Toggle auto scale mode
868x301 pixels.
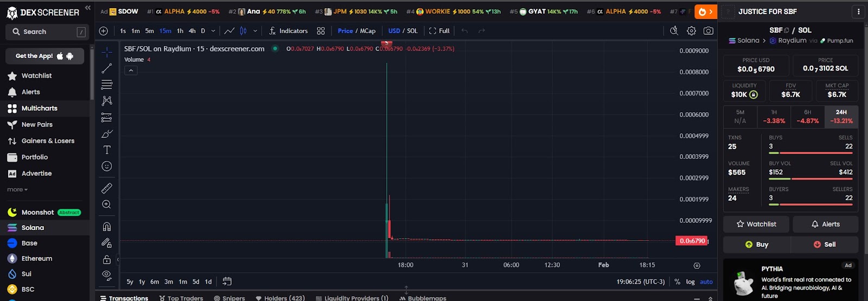coord(706,281)
